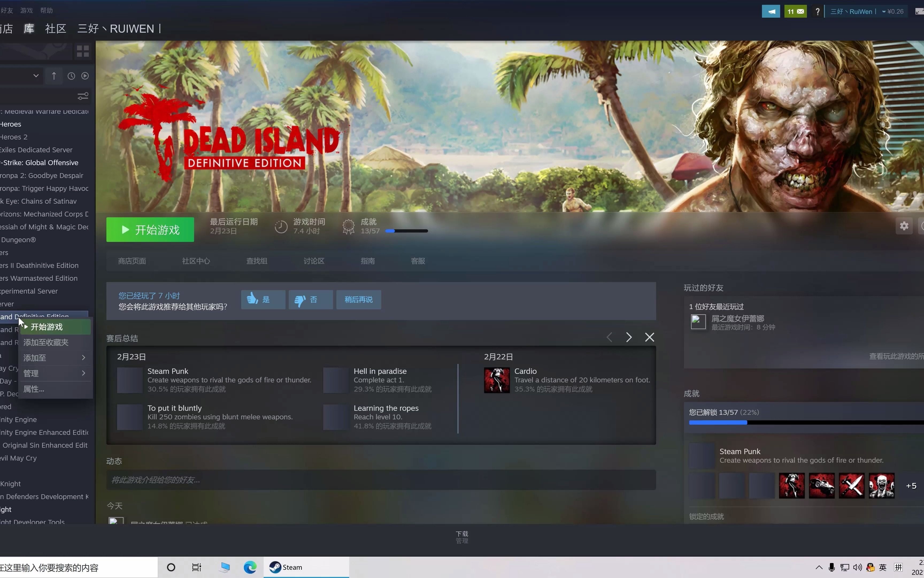
Task: Open the 客服 link
Action: coord(418,261)
